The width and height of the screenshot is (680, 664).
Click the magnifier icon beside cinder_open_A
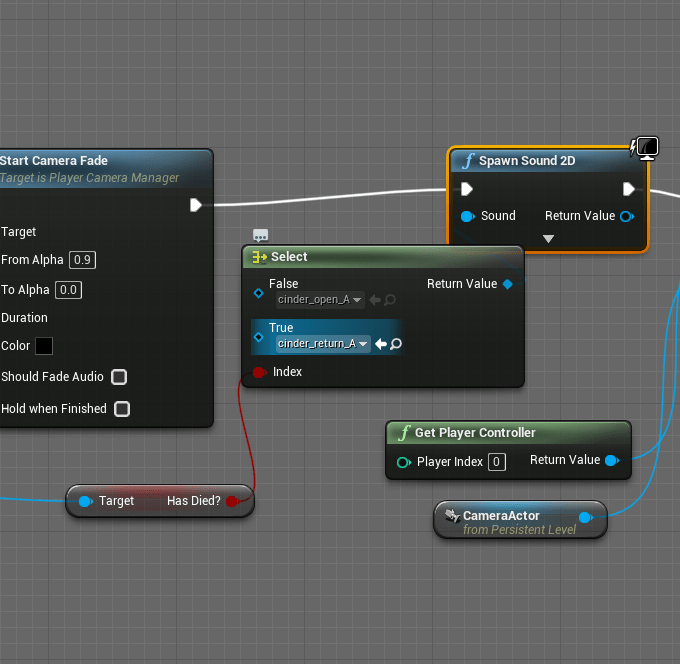390,300
